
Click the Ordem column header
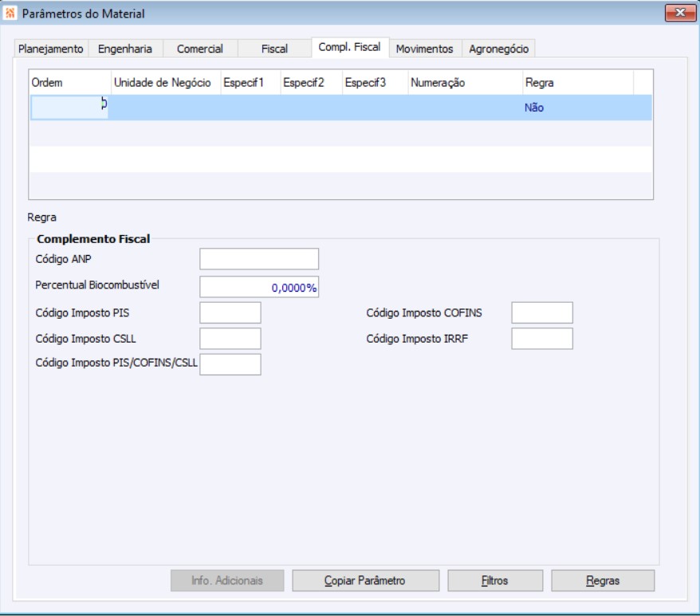[70, 83]
